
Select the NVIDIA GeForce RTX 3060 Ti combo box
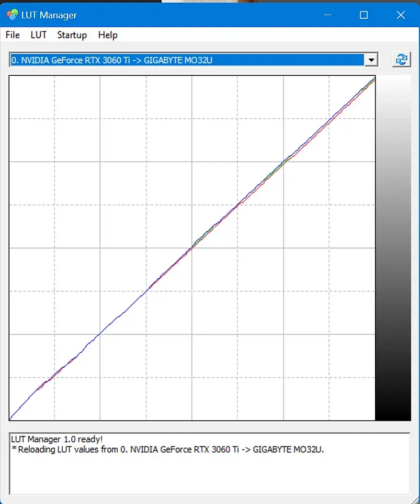(x=194, y=60)
